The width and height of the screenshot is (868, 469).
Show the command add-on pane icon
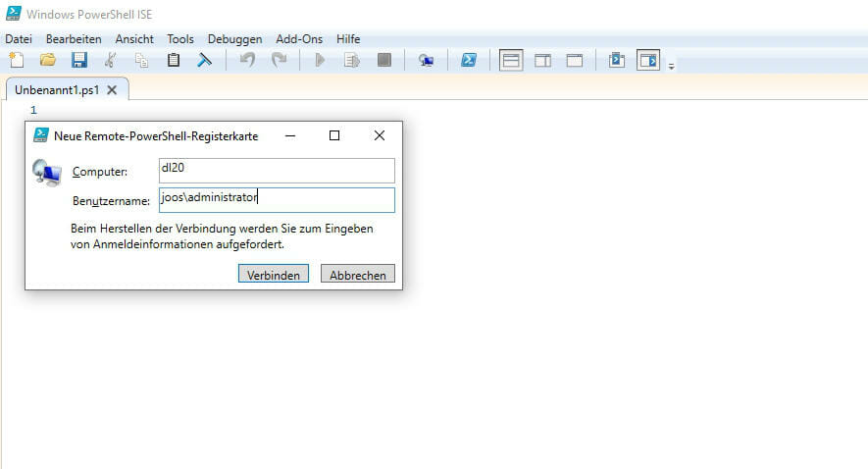(x=648, y=61)
